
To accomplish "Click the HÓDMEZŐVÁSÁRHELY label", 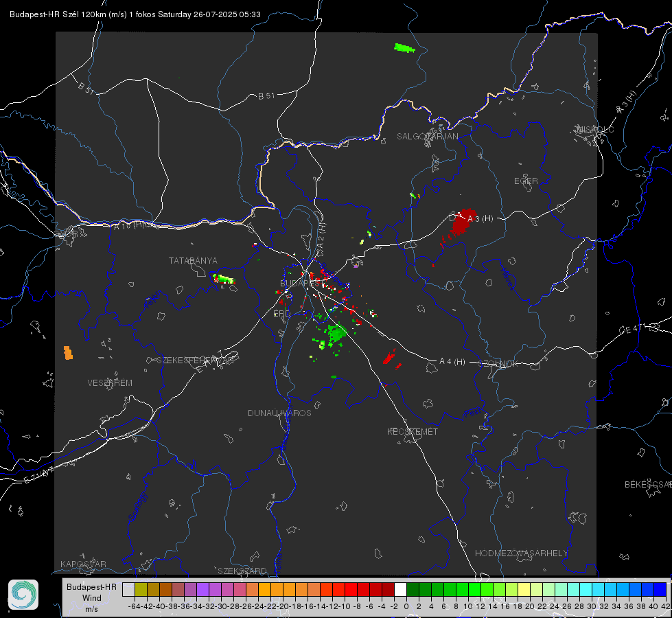I will click(521, 553).
